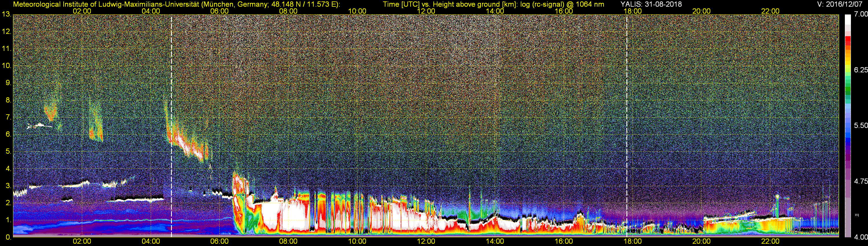Screen dimensions: 868x246
Task: Click the 02:00 label on the top time axis
Action: click(82, 11)
